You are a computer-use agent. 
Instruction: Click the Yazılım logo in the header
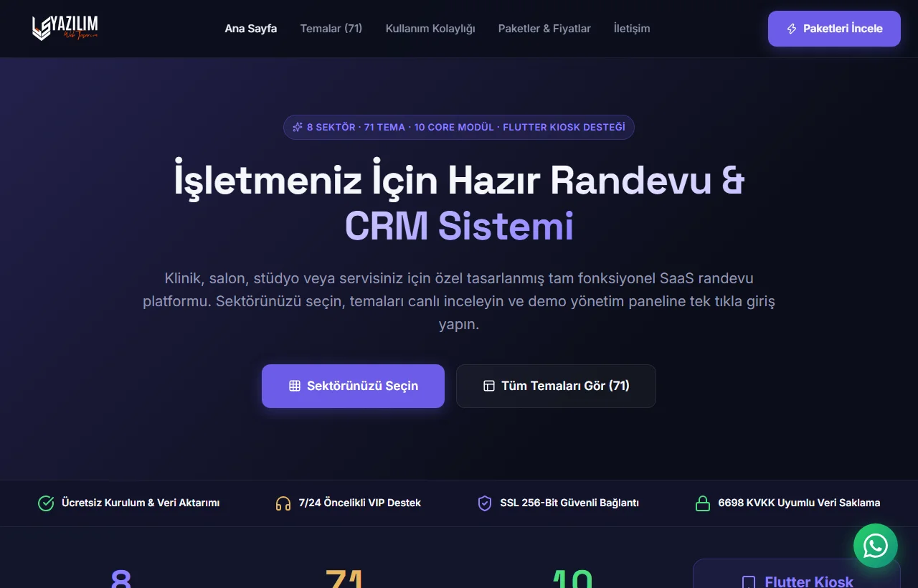tap(65, 29)
